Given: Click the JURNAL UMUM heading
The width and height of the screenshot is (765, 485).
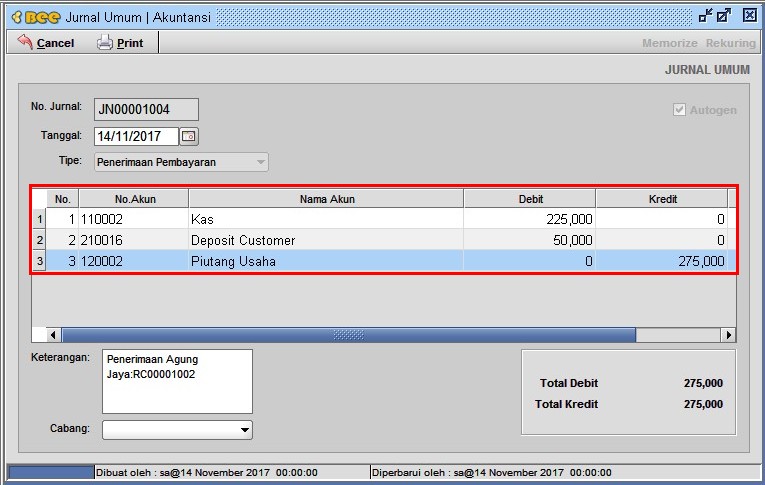Looking at the screenshot, I should (x=707, y=70).
